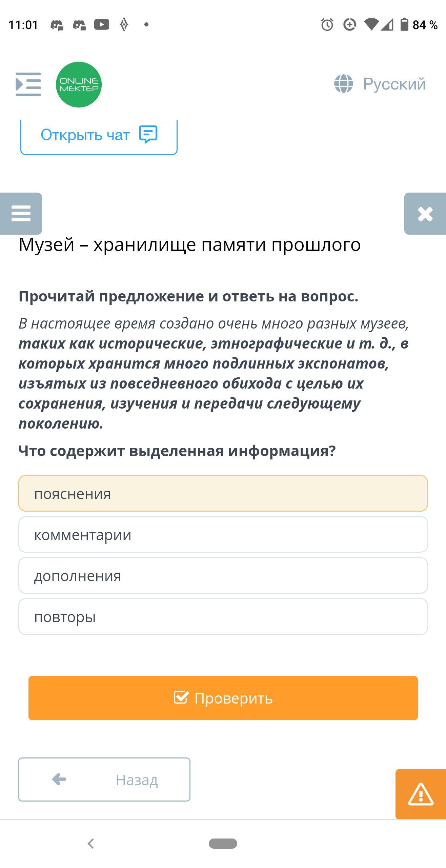The width and height of the screenshot is (446, 868).
Task: Select the answer «пояснения»
Action: (x=223, y=493)
